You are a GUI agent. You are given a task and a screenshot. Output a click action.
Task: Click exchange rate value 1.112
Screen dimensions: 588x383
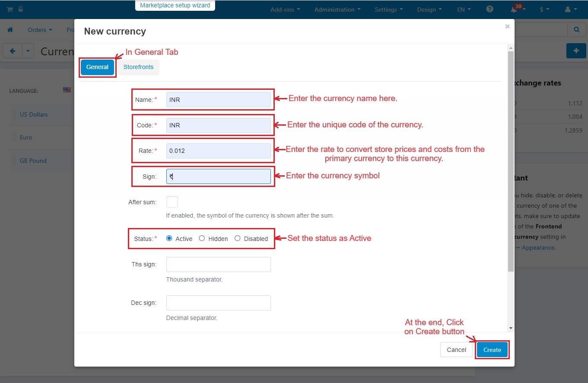[x=575, y=104]
